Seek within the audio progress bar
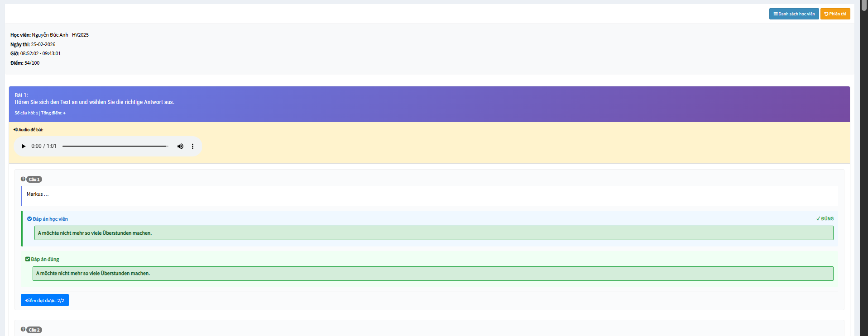 (115, 146)
